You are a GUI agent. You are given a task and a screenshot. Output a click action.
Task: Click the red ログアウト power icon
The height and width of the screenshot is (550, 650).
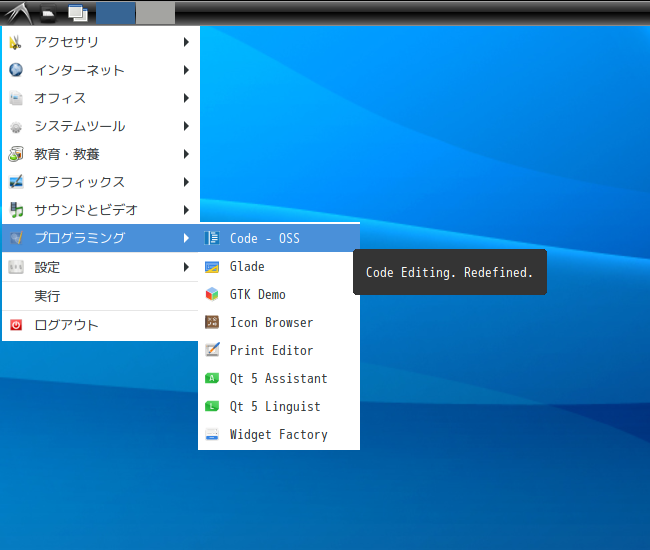16,325
